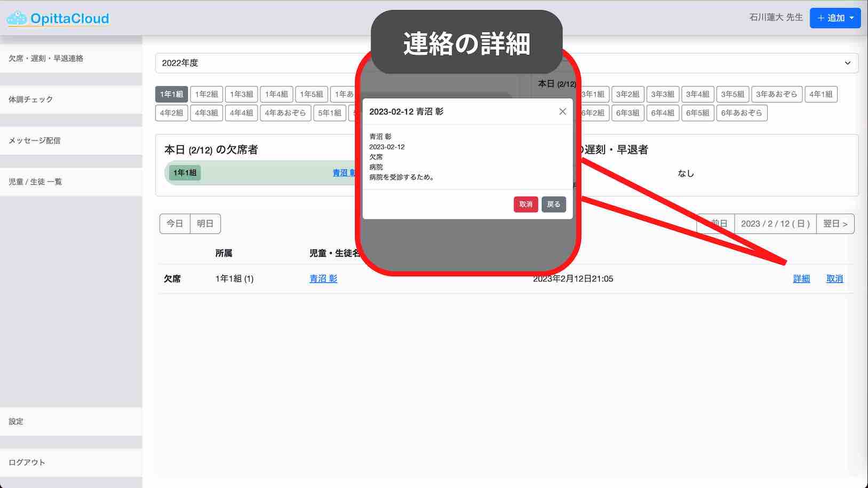This screenshot has width=868, height=488.
Task: Select the 5年1組 class filter
Action: pos(330,113)
